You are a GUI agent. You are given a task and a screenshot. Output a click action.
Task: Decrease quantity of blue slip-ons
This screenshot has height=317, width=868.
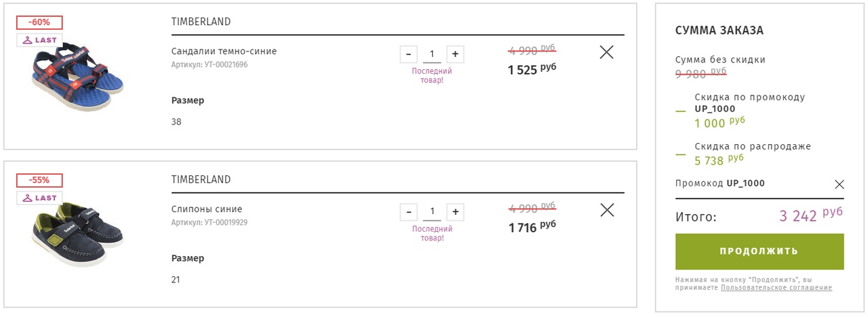tap(409, 212)
